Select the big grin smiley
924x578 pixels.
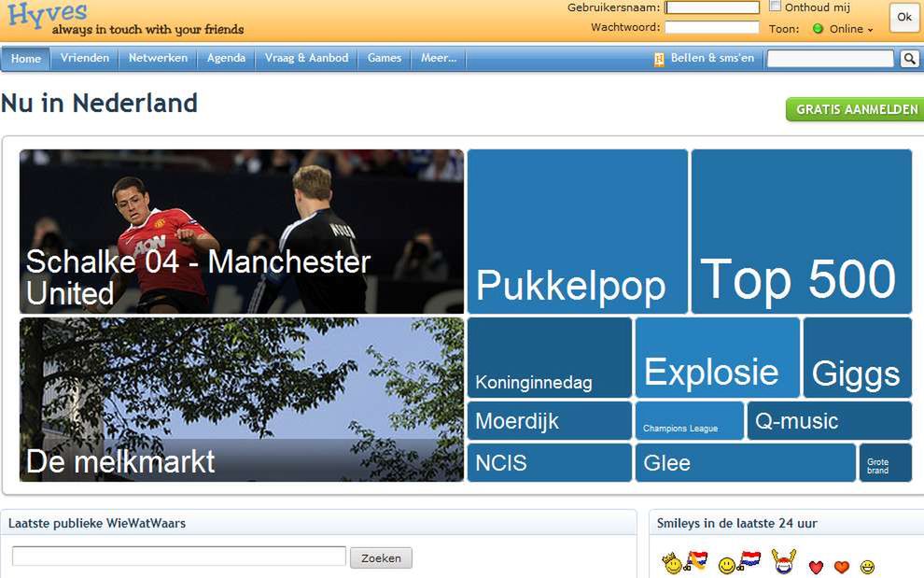click(867, 567)
